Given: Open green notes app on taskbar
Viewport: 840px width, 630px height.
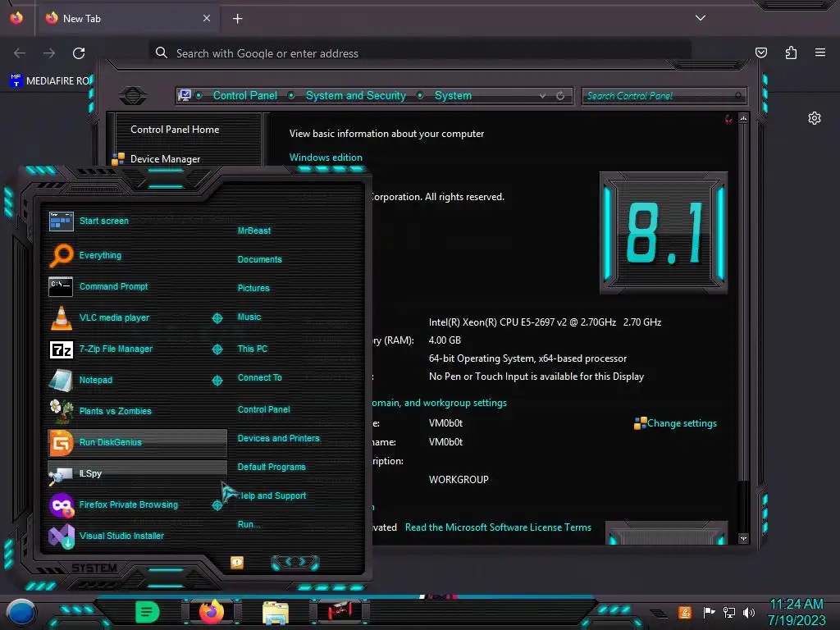Looking at the screenshot, I should click(148, 612).
